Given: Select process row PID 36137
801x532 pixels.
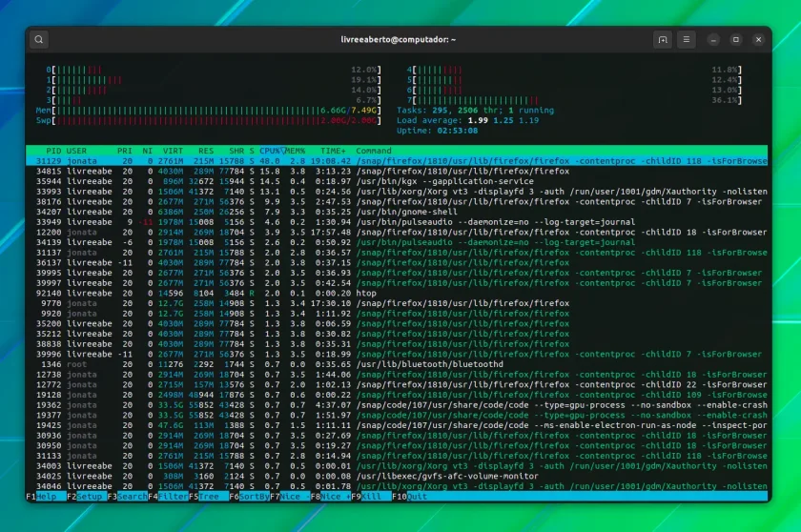Looking at the screenshot, I should pos(397,262).
